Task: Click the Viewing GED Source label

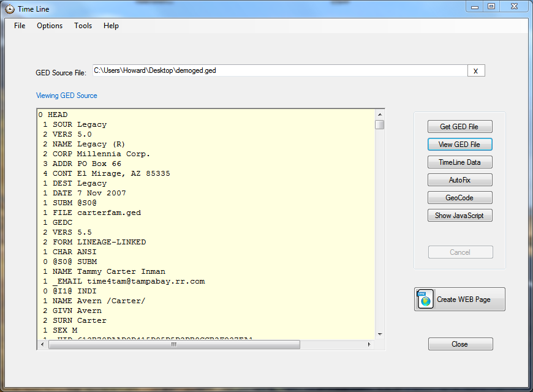Action: pyautogui.click(x=66, y=96)
